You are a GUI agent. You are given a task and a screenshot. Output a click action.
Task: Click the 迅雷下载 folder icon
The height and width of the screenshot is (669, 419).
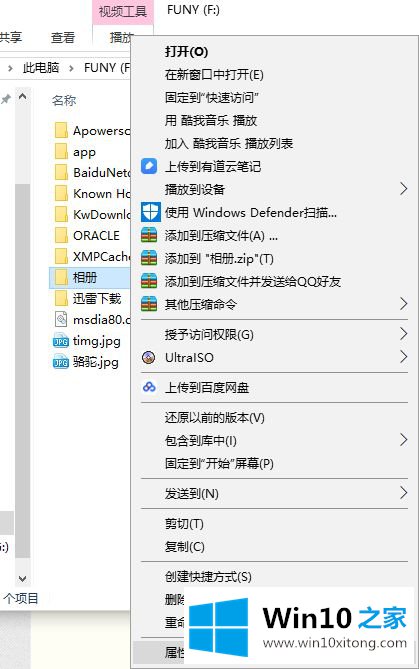(x=61, y=298)
